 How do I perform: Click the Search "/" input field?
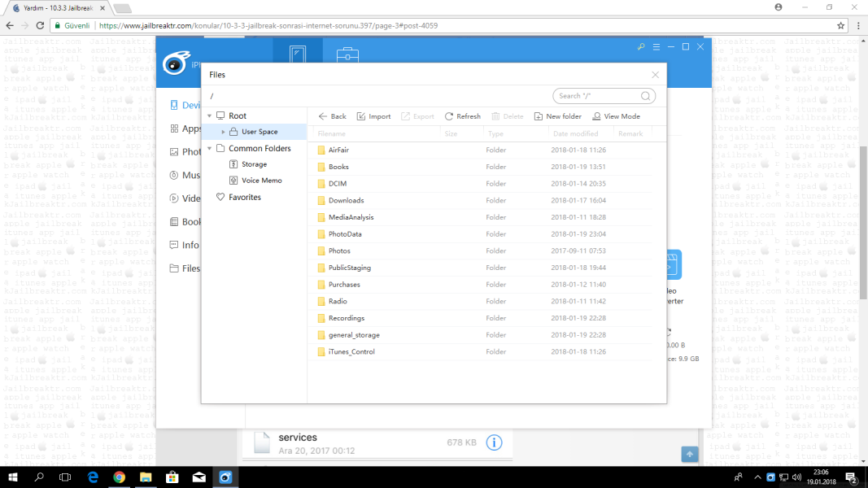(597, 96)
